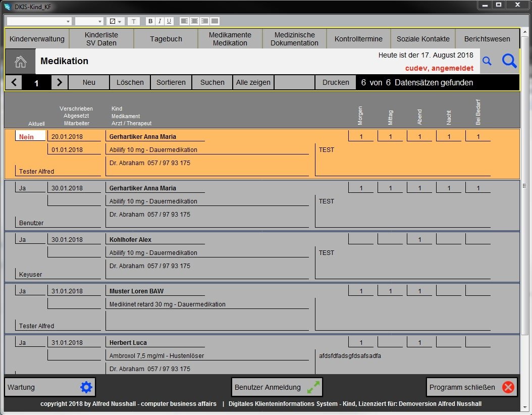Switch to the Kontrolltermine tab

(359, 39)
